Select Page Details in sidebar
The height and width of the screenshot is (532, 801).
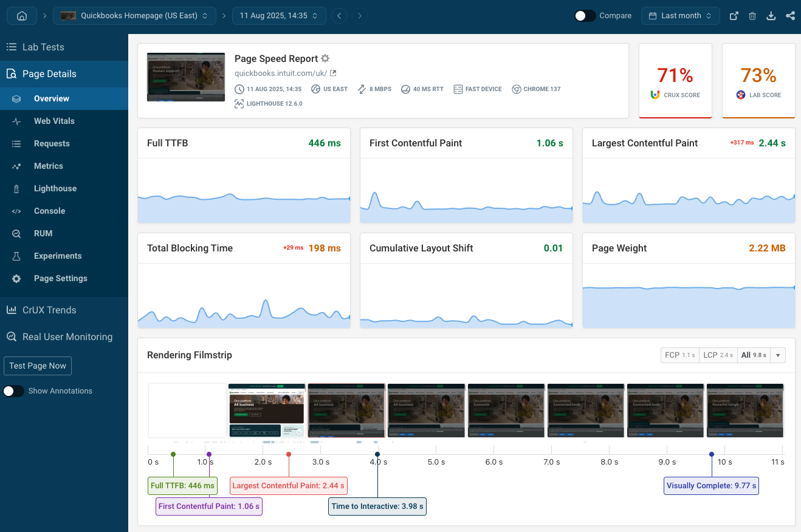(64, 74)
